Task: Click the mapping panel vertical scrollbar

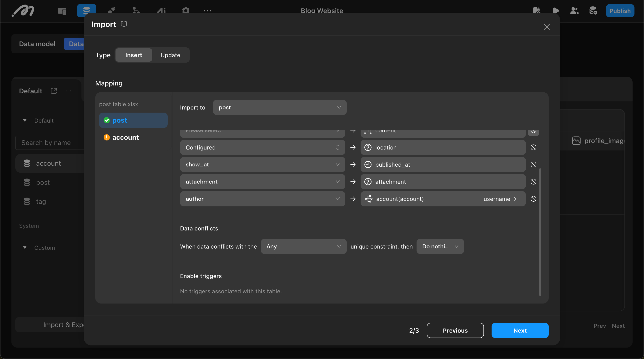Action: [x=540, y=232]
